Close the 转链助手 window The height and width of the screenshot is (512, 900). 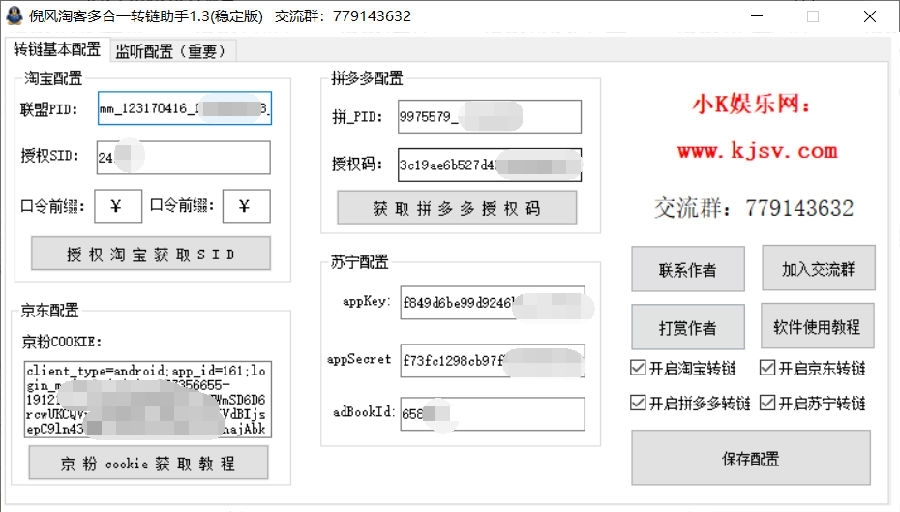870,16
